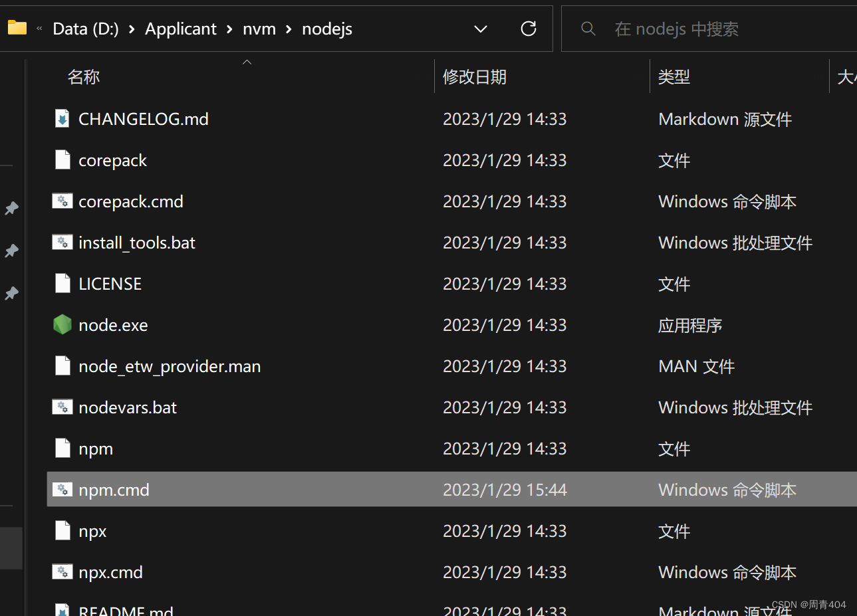The height and width of the screenshot is (616, 857).
Task: Click the npm blank file icon
Action: click(62, 449)
